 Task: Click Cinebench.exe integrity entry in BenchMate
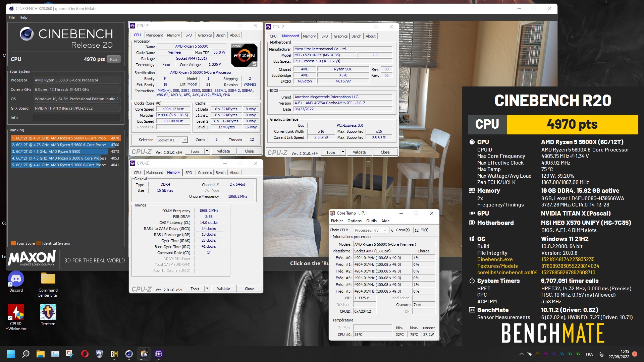(x=495, y=259)
